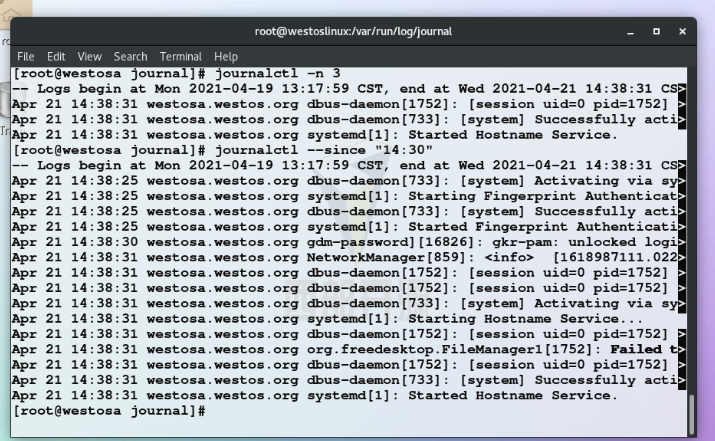The width and height of the screenshot is (715, 441).
Task: Click the journalctl --since "14:30" command text
Action: pyautogui.click(x=324, y=150)
